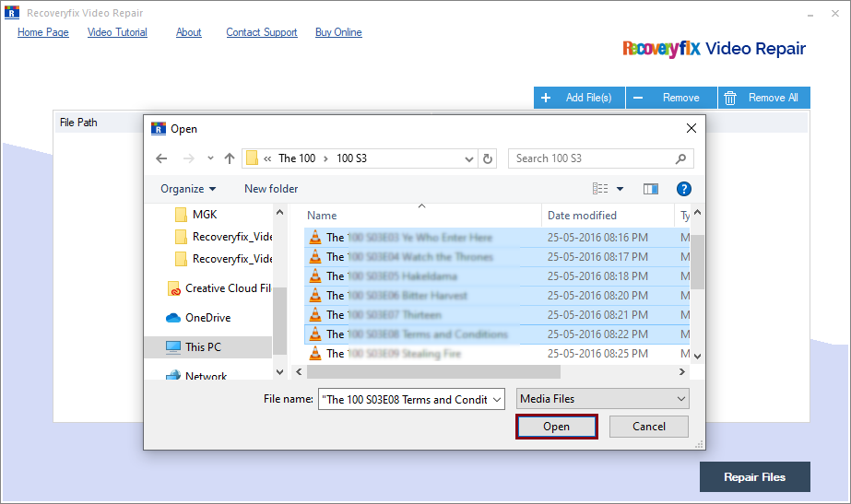Select Network in the navigation pane
This screenshot has height=504, width=851.
click(x=196, y=375)
